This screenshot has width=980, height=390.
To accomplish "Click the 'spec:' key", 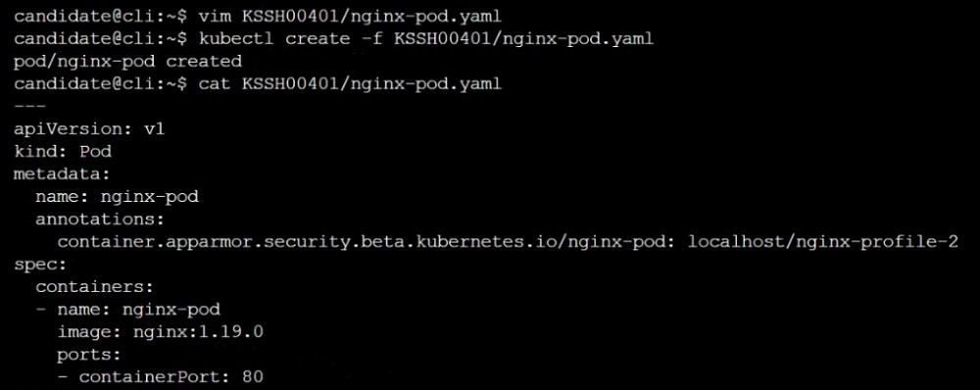I will click(40, 265).
